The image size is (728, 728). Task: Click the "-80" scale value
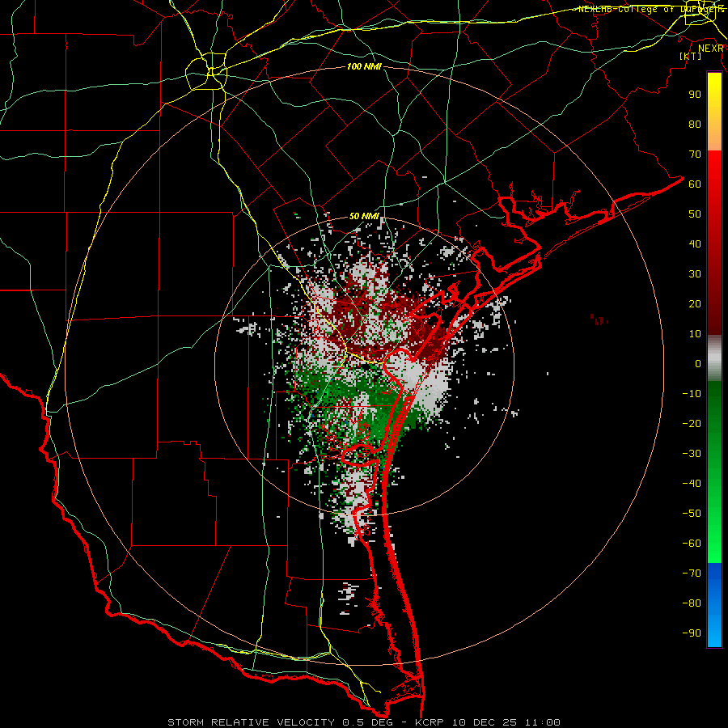[692, 603]
